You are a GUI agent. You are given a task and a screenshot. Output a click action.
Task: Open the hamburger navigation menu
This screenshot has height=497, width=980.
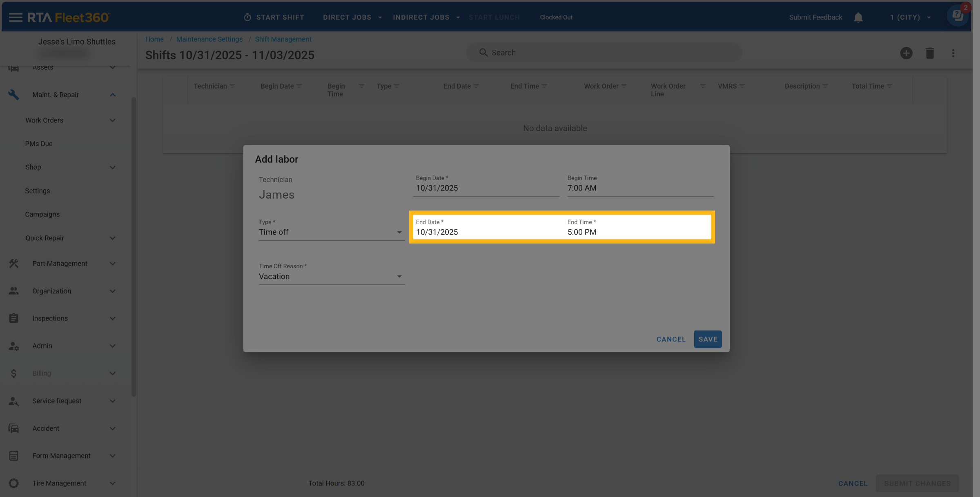click(x=16, y=17)
